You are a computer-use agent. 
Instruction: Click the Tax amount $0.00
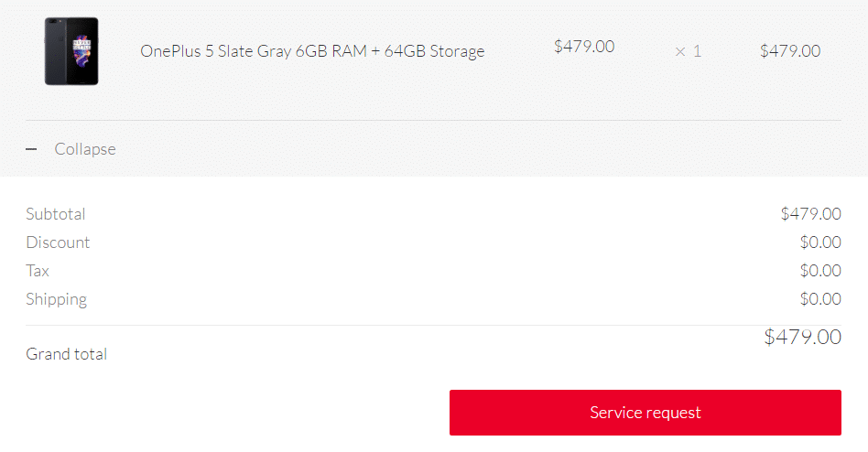819,271
